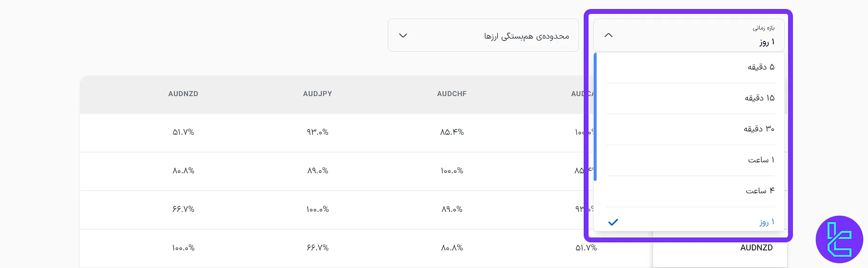
Task: Click the AUDCHF column header
Action: click(452, 94)
